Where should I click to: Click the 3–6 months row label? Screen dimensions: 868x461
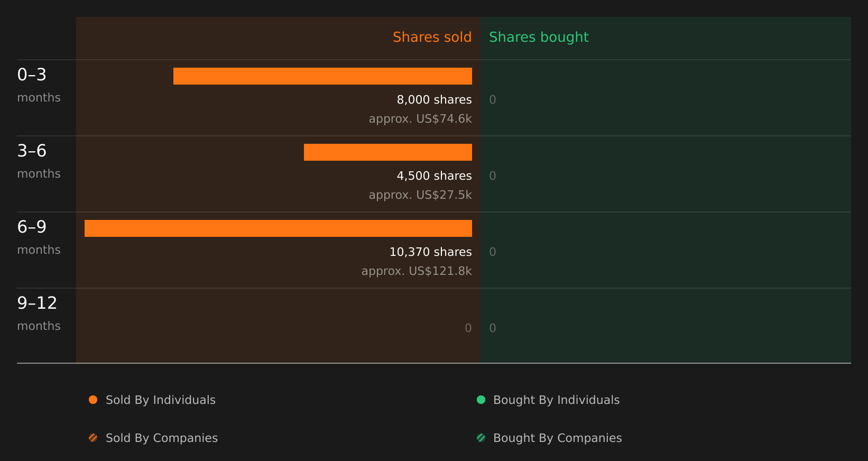[39, 161]
